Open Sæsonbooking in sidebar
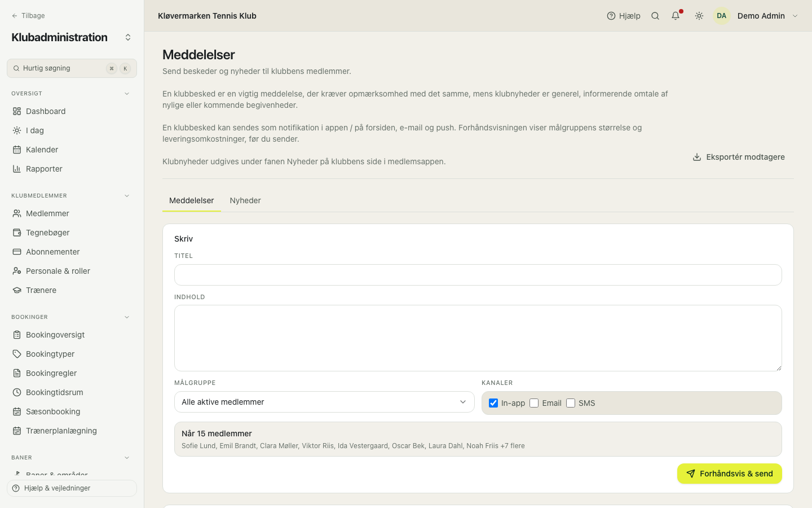Image resolution: width=812 pixels, height=508 pixels. (x=72, y=411)
